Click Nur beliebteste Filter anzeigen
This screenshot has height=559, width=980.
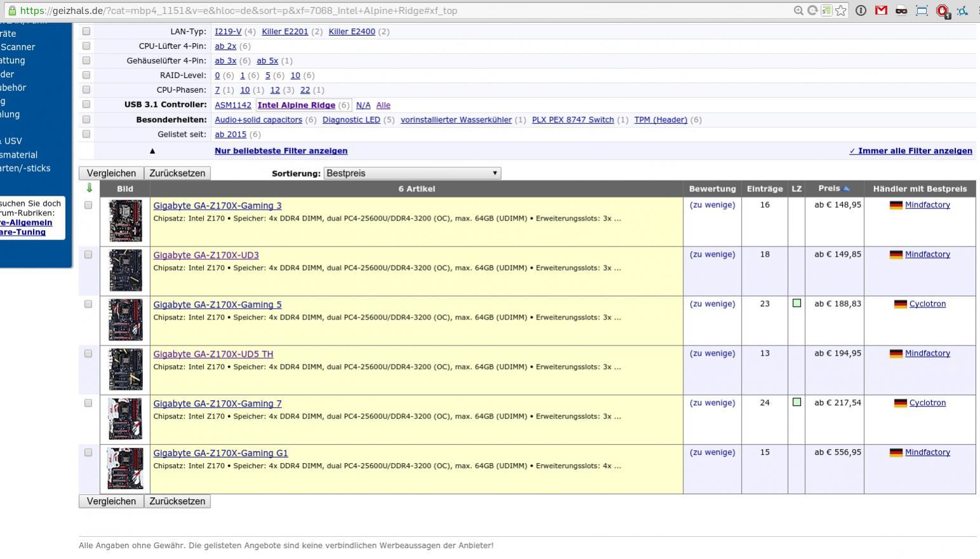(x=281, y=151)
